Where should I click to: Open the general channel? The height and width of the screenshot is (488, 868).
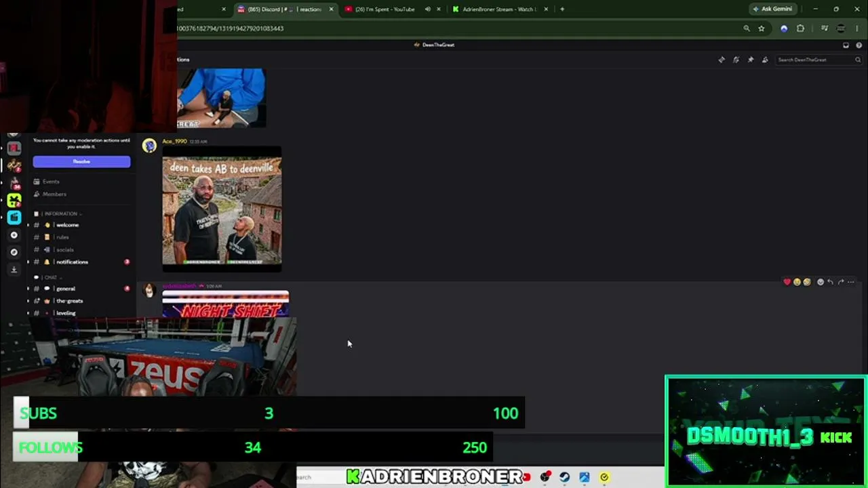66,289
